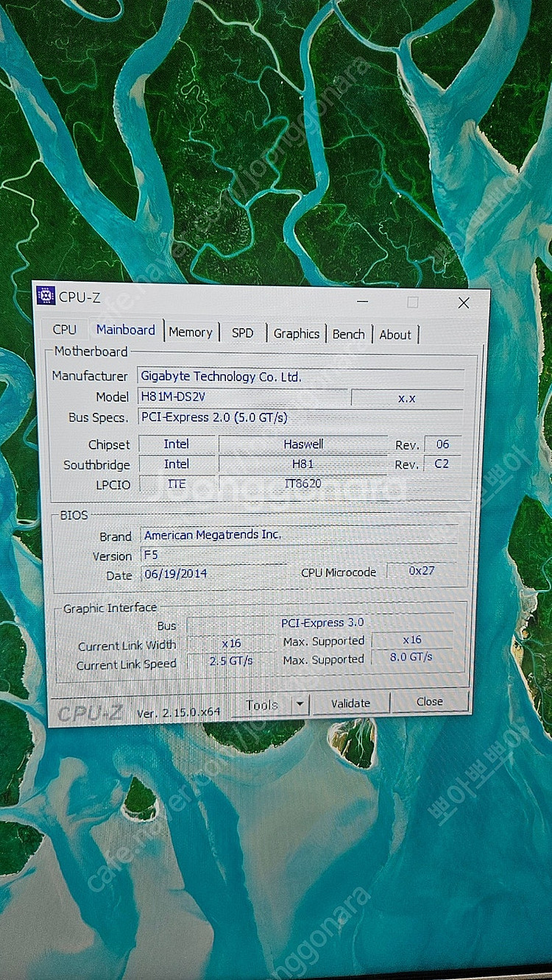Click the Close button
This screenshot has height=980, width=552.
[430, 702]
